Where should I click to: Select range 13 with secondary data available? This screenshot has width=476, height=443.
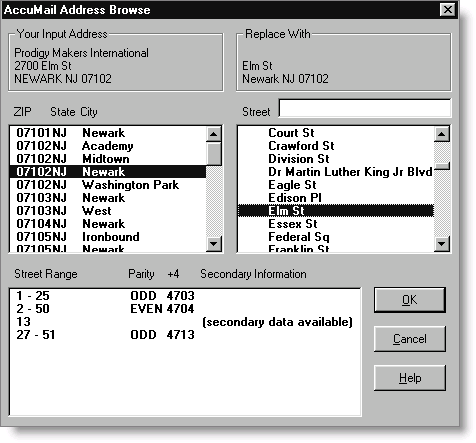point(185,322)
